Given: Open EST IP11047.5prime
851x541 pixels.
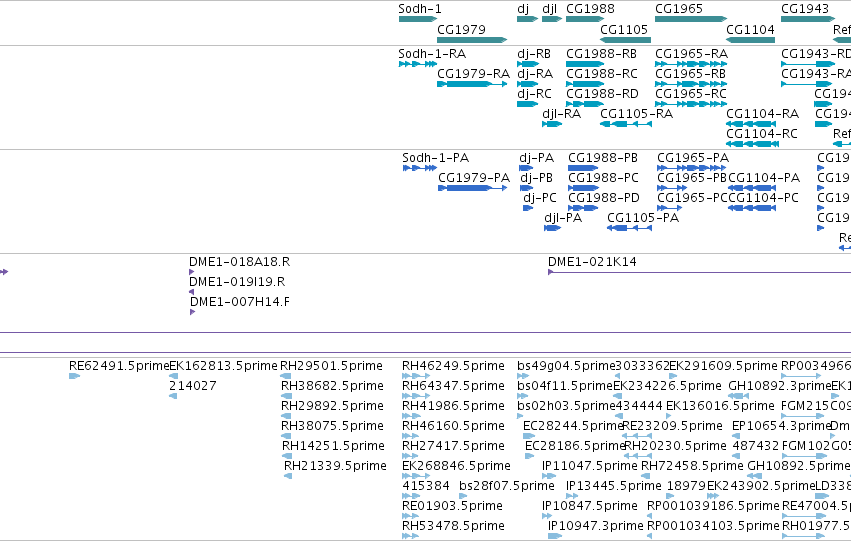Looking at the screenshot, I should 590,467.
